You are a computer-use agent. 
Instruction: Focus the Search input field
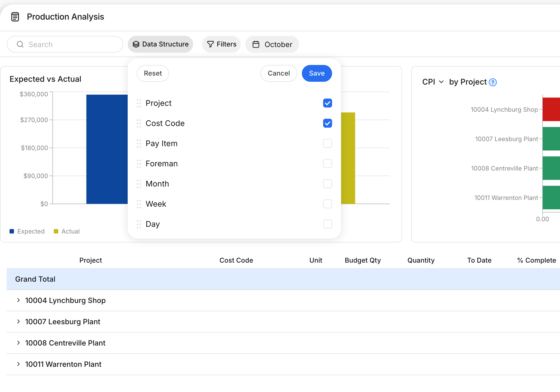click(x=65, y=44)
